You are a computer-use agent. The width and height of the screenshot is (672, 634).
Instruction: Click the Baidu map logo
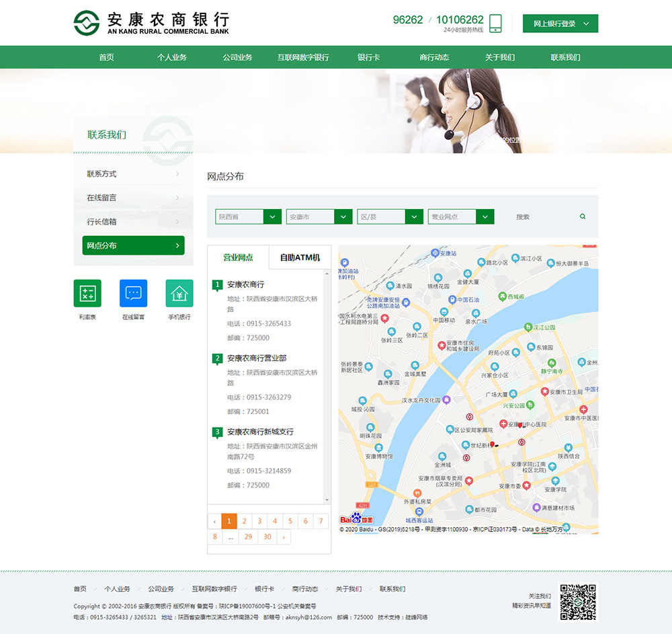(x=356, y=518)
